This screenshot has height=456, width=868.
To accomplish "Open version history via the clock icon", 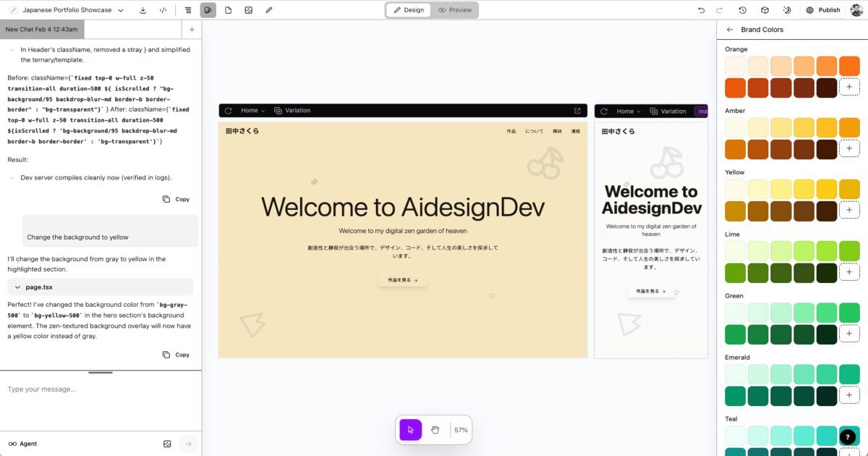I will [x=741, y=9].
